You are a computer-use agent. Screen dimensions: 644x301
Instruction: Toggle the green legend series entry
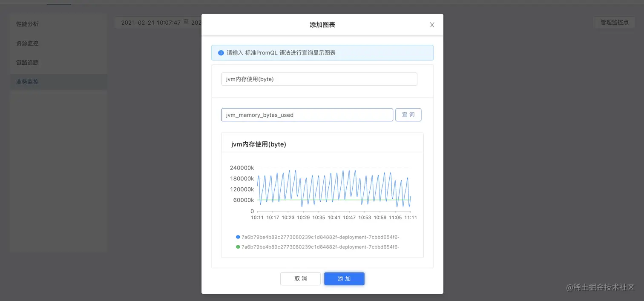pos(318,247)
